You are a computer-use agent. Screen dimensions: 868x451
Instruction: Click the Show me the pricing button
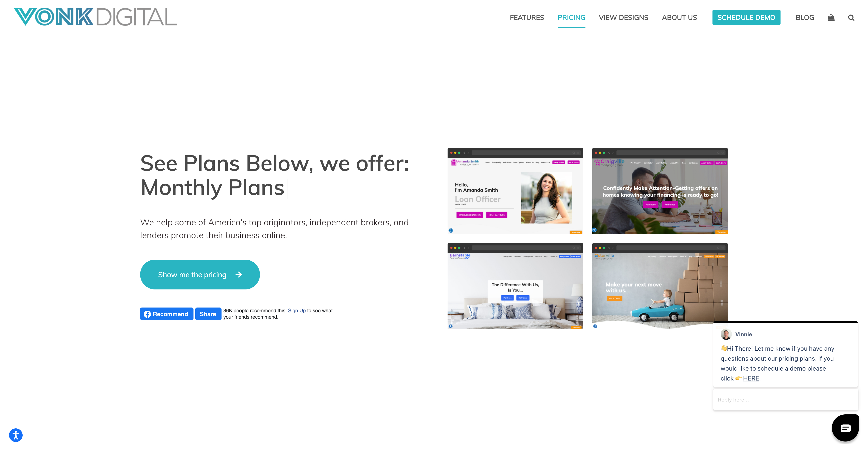pyautogui.click(x=200, y=274)
